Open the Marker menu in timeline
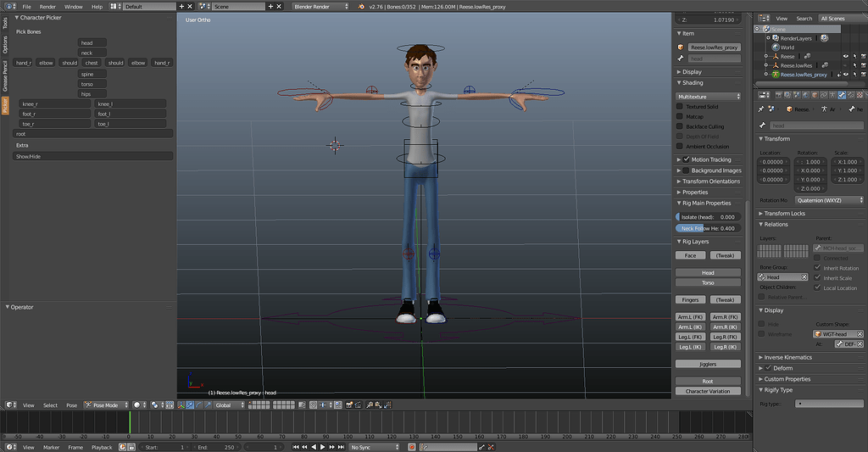 point(51,447)
